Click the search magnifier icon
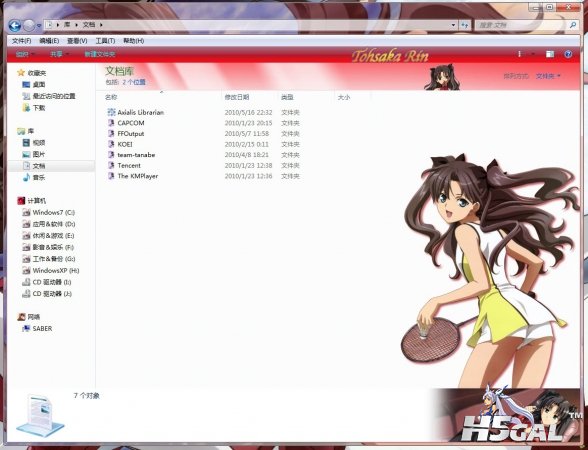Screen dimensions: 588x450 click(x=573, y=25)
